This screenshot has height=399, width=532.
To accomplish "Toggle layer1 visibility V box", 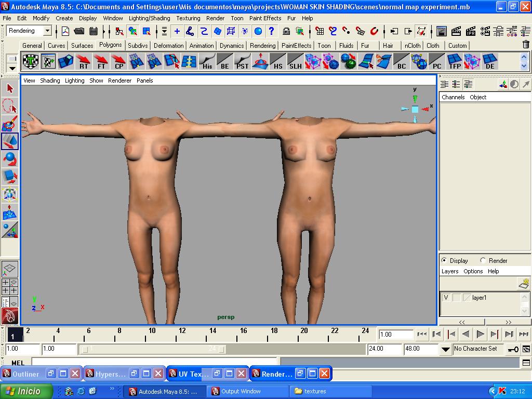I will point(446,298).
